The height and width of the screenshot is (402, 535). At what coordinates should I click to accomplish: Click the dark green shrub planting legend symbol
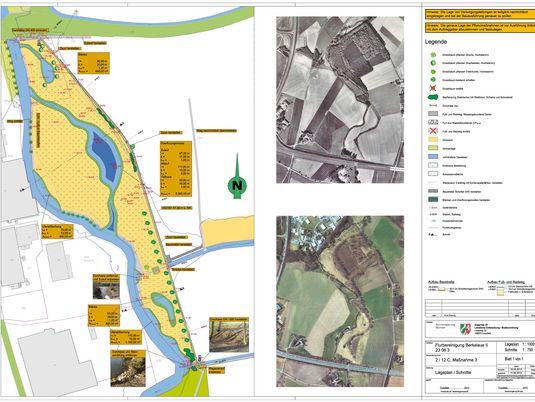pos(433,97)
